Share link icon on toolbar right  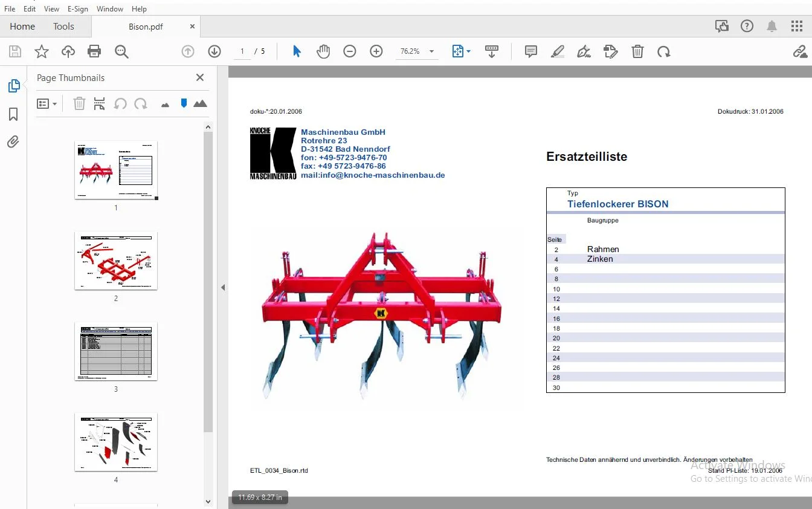pyautogui.click(x=801, y=52)
